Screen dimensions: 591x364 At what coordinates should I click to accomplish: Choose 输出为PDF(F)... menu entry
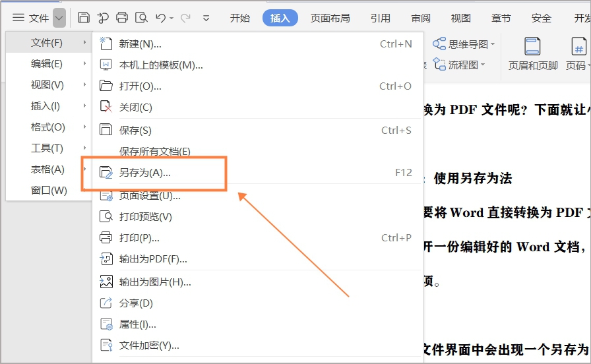pos(257,259)
